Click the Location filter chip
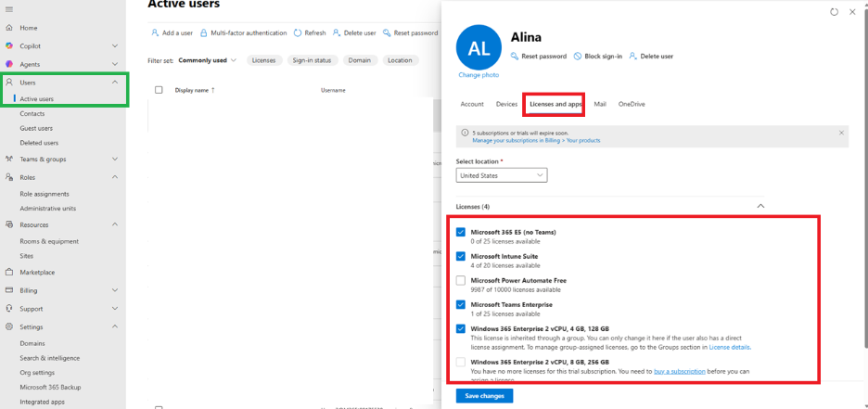Screen dimensions: 868x409 401,60
